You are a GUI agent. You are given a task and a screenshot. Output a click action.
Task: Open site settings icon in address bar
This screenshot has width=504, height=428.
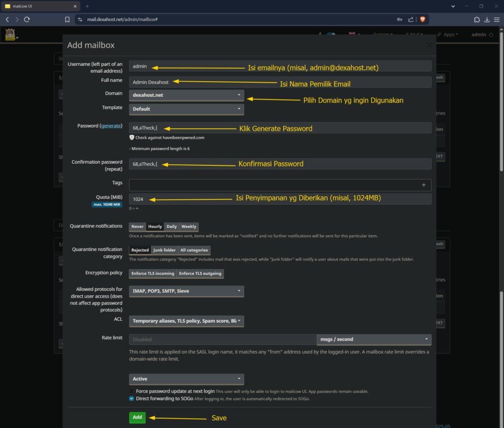80,20
